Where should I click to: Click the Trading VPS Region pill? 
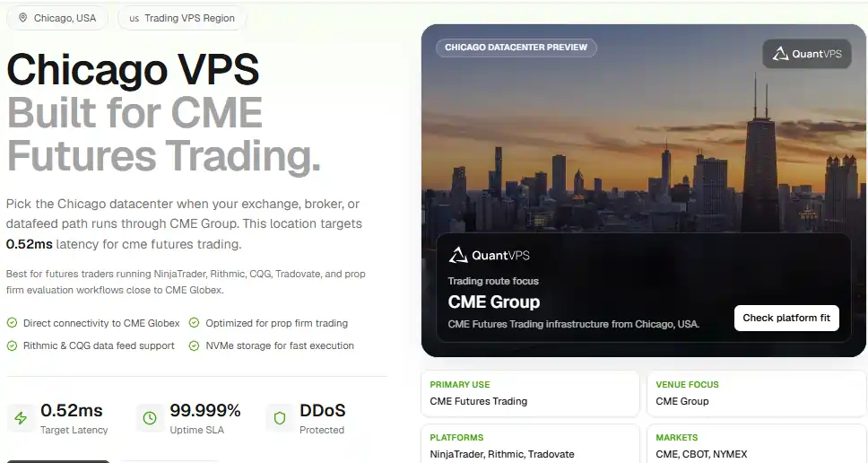pos(182,18)
